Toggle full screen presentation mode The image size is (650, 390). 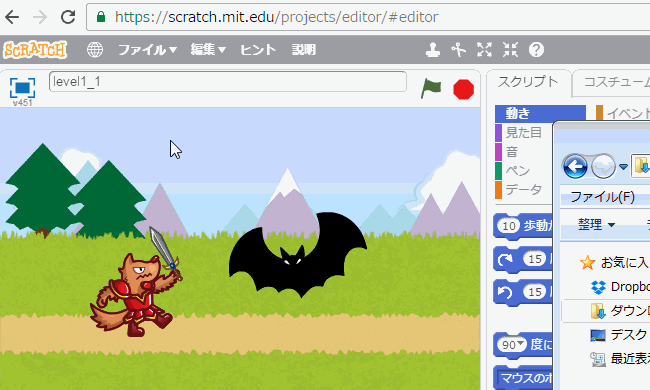(22, 88)
